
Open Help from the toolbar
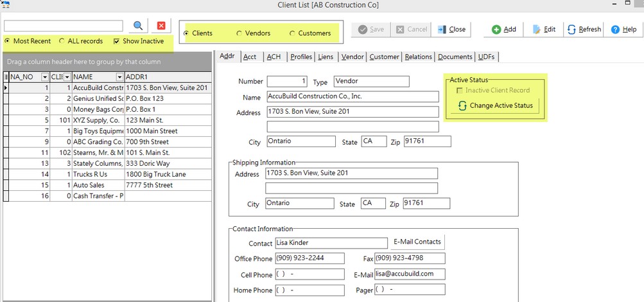[623, 30]
